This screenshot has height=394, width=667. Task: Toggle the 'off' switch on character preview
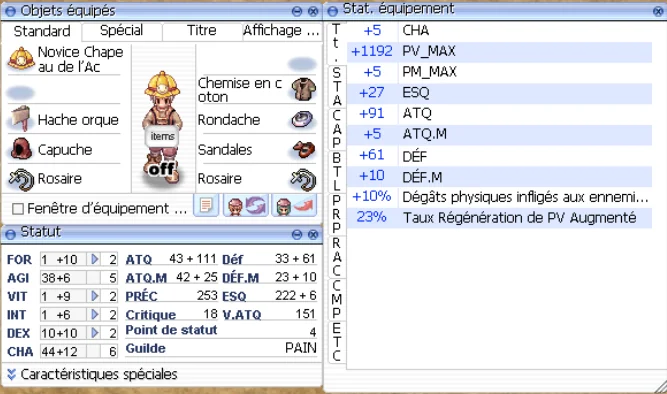tap(162, 169)
